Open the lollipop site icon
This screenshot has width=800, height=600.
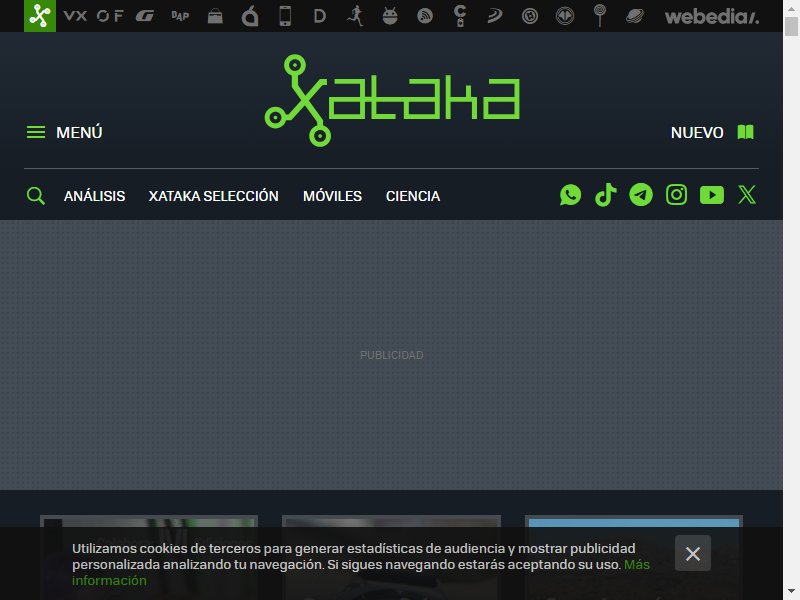600,16
